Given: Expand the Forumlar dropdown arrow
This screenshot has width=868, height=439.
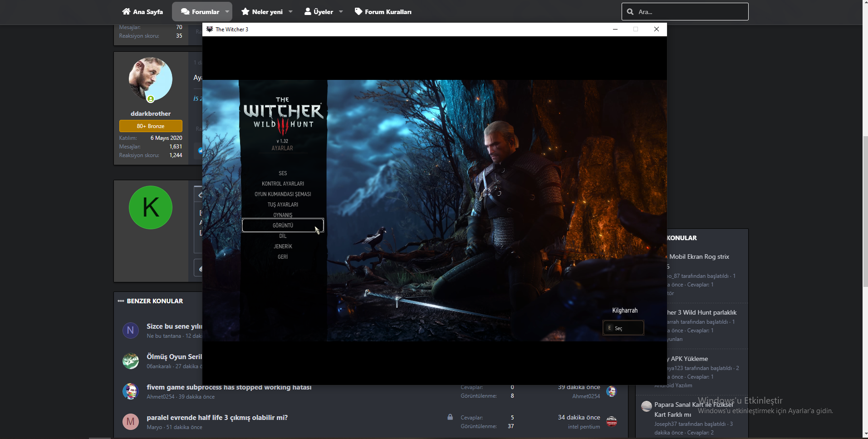Looking at the screenshot, I should 227,12.
